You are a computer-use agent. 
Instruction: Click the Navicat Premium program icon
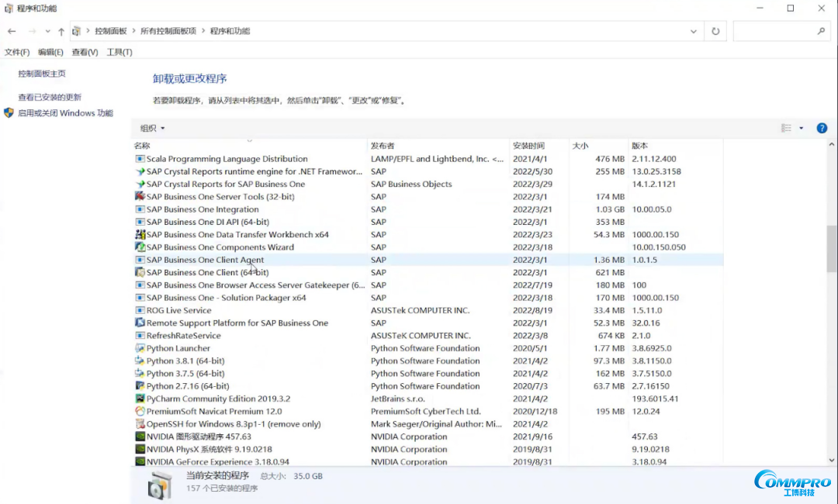(x=140, y=412)
